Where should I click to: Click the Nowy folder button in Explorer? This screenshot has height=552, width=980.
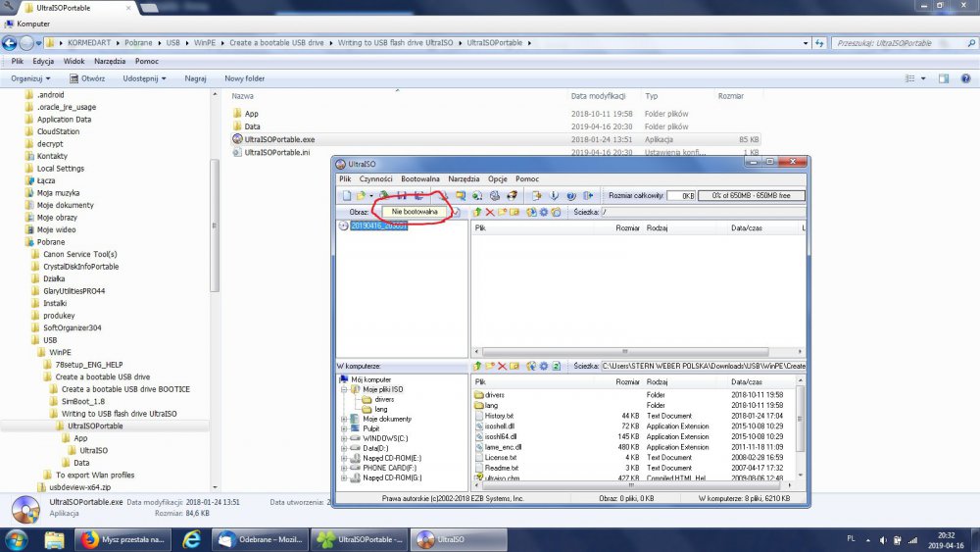[244, 78]
